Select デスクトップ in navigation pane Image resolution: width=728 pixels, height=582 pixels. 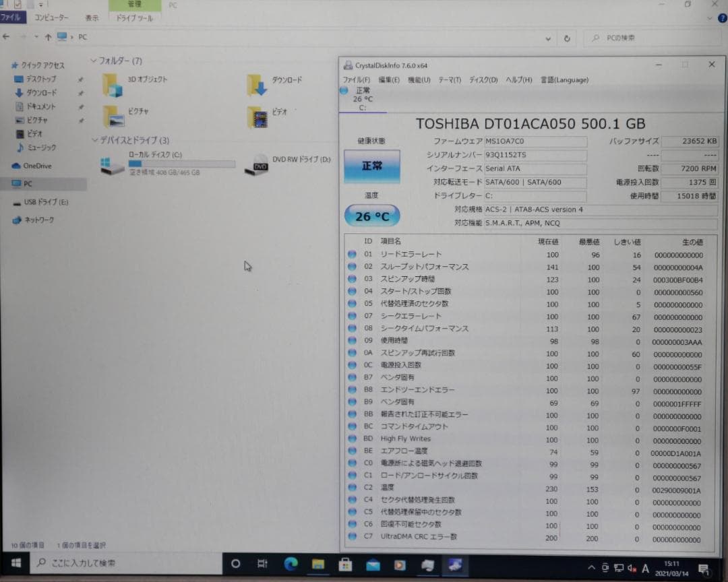35,79
